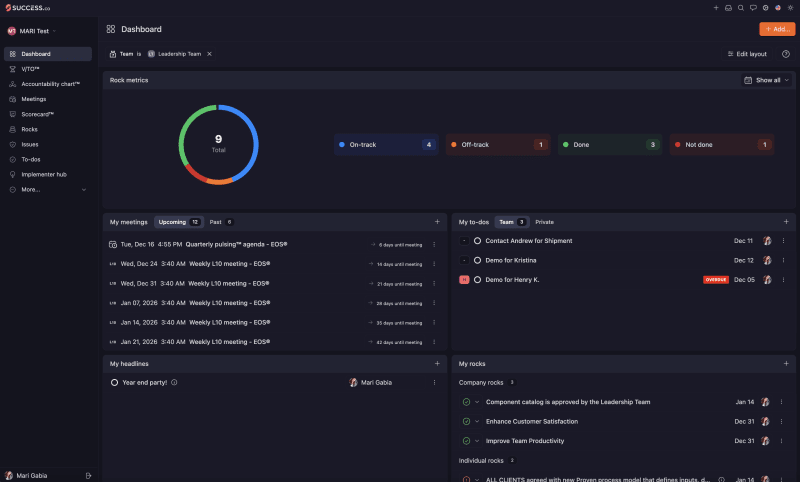
Task: Expand the More... sidebar section
Action: pyautogui.click(x=47, y=189)
